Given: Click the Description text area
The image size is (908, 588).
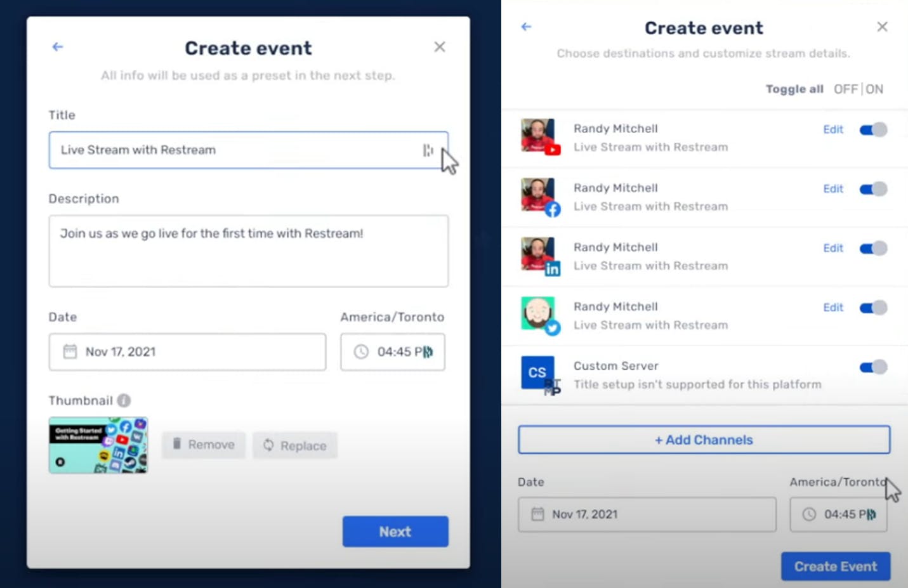Looking at the screenshot, I should 249,251.
